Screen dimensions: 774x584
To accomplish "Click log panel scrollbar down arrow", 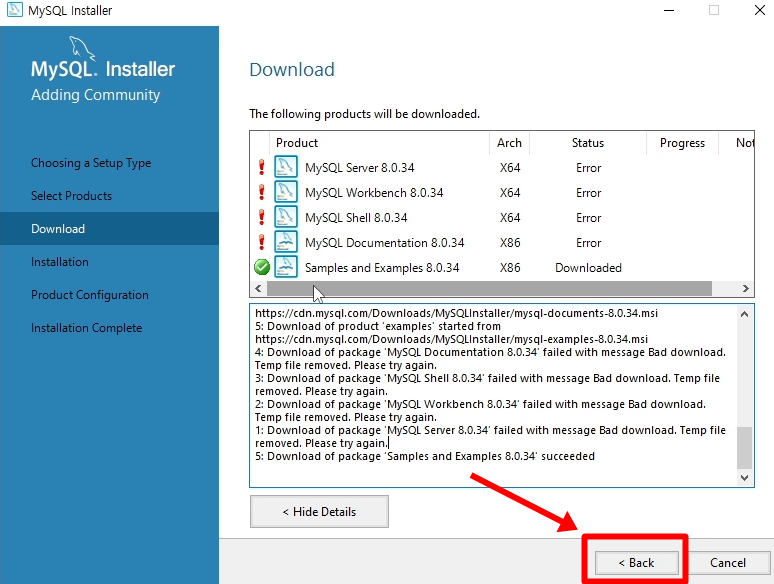I will 744,477.
